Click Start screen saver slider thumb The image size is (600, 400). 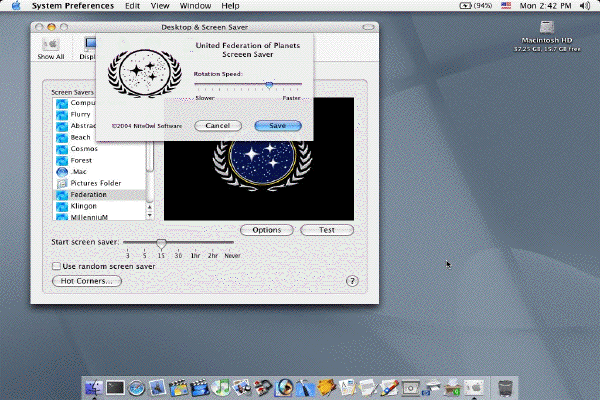161,243
